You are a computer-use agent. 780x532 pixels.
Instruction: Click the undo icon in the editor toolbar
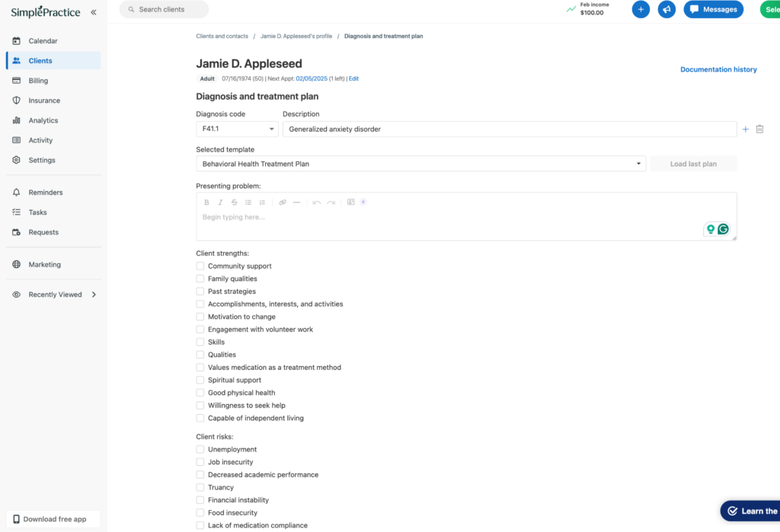click(x=317, y=202)
